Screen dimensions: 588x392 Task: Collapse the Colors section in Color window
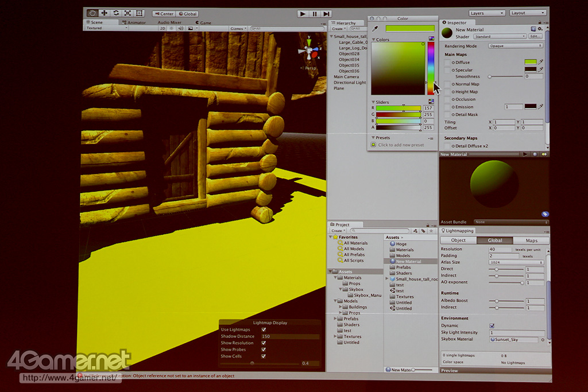[373, 40]
